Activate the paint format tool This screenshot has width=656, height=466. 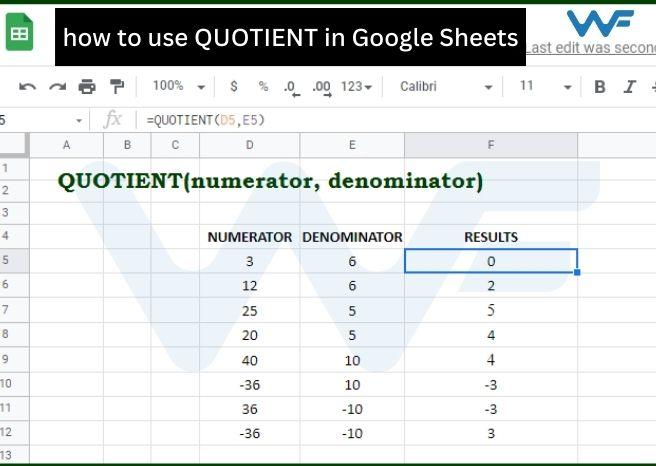[117, 87]
